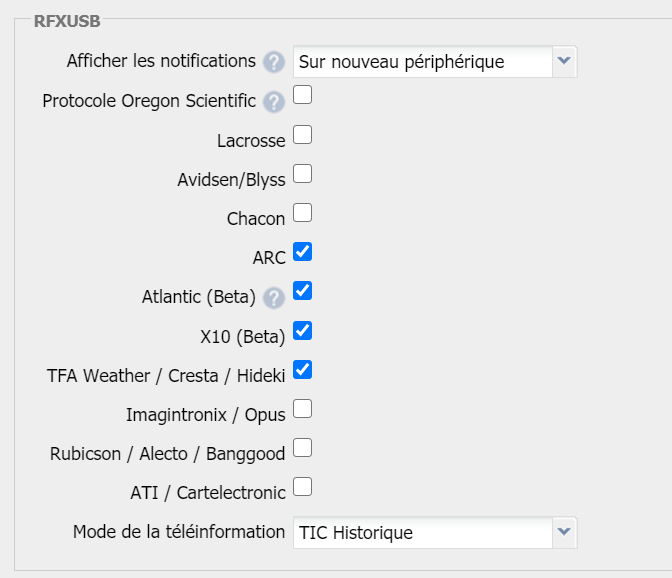
Task: Disable TFA Weather / Cresta / Hideki
Action: [x=302, y=370]
